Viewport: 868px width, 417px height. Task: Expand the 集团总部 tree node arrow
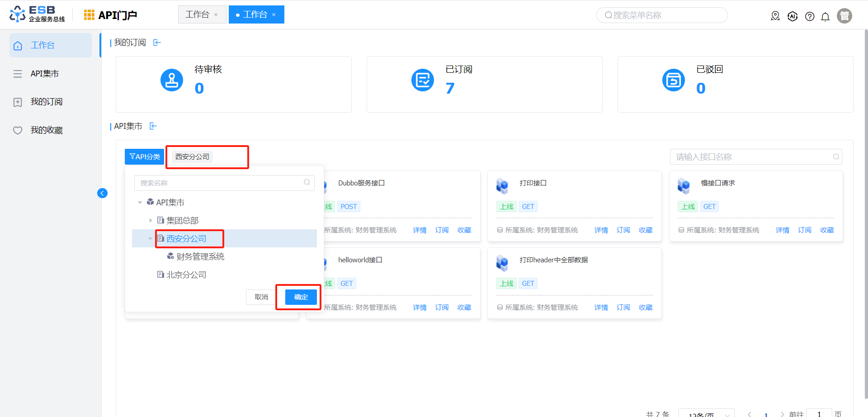tap(151, 220)
